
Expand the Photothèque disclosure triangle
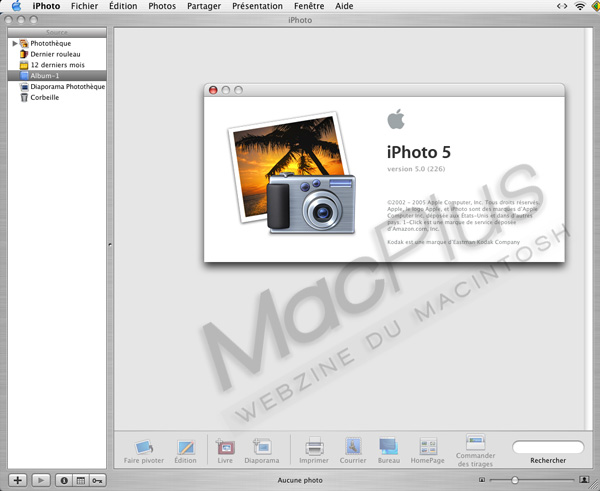(x=15, y=43)
